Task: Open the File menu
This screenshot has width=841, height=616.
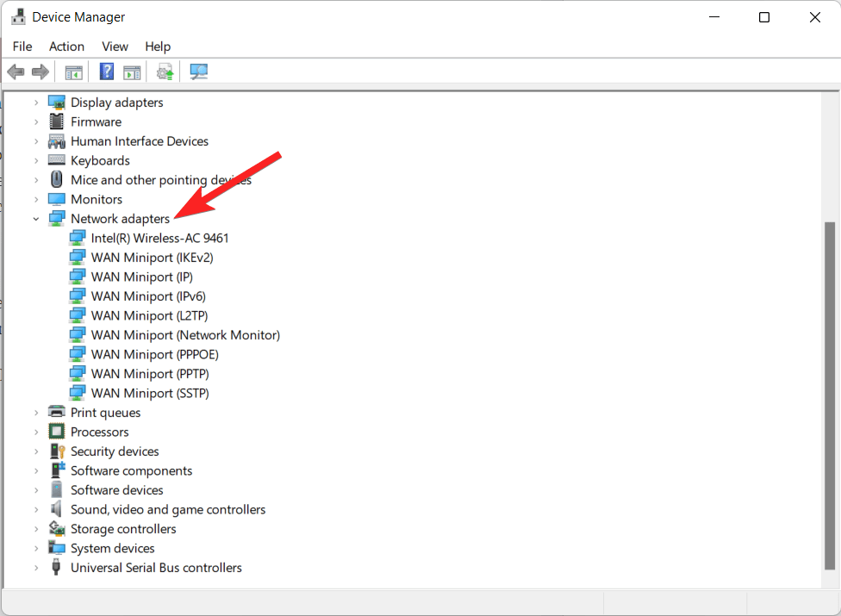Action: coord(22,47)
